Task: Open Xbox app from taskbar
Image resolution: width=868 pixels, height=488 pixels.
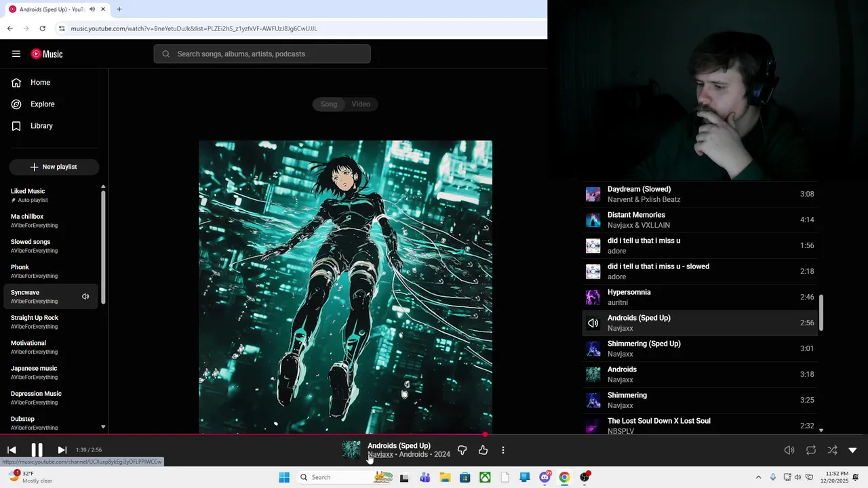Action: click(x=485, y=477)
